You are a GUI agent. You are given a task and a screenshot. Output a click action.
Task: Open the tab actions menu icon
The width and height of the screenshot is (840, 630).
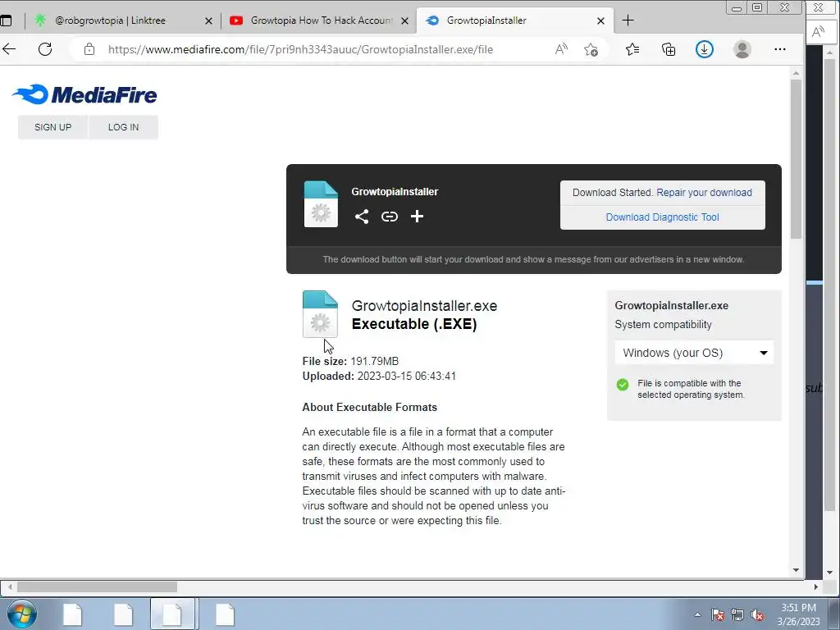[6, 21]
